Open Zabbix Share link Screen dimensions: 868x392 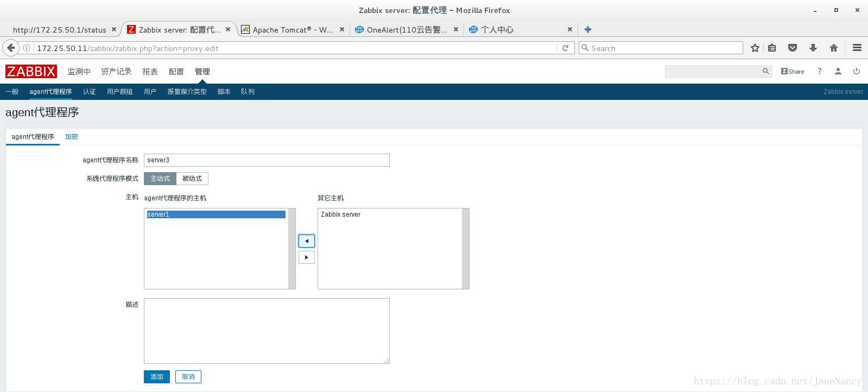click(x=793, y=71)
